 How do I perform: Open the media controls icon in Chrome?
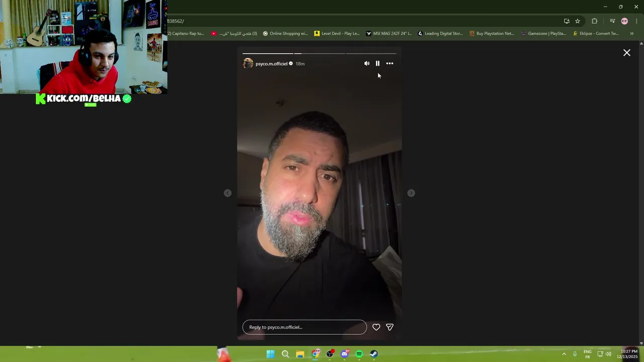[612, 21]
